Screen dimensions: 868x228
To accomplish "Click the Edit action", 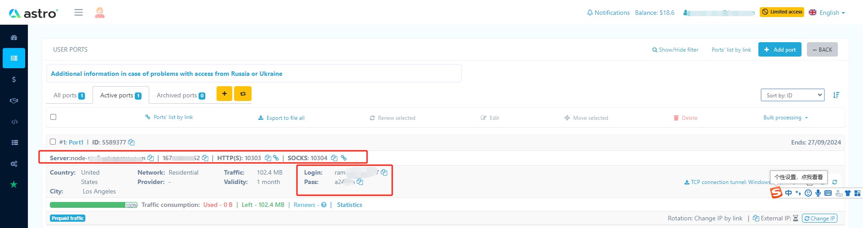I will click(x=490, y=118).
